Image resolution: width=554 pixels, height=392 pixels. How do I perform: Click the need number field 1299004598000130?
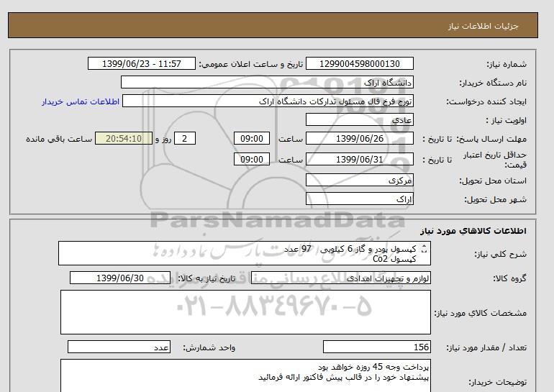click(359, 63)
